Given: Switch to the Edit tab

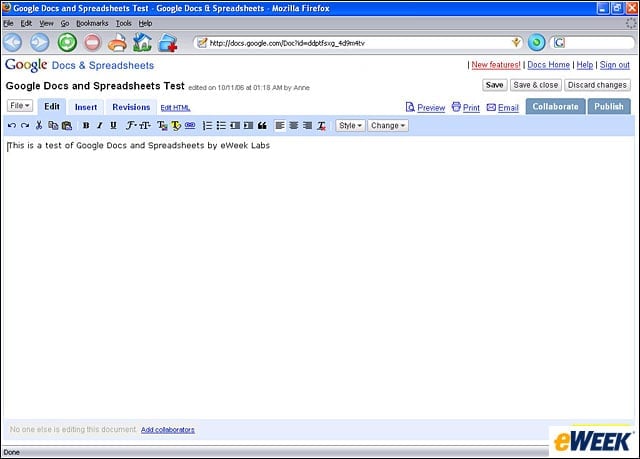Looking at the screenshot, I should [52, 106].
